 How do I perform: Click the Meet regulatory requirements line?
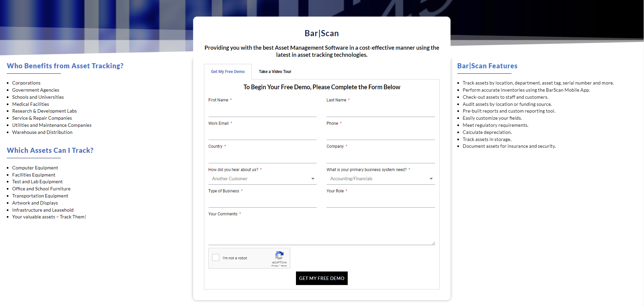click(496, 125)
